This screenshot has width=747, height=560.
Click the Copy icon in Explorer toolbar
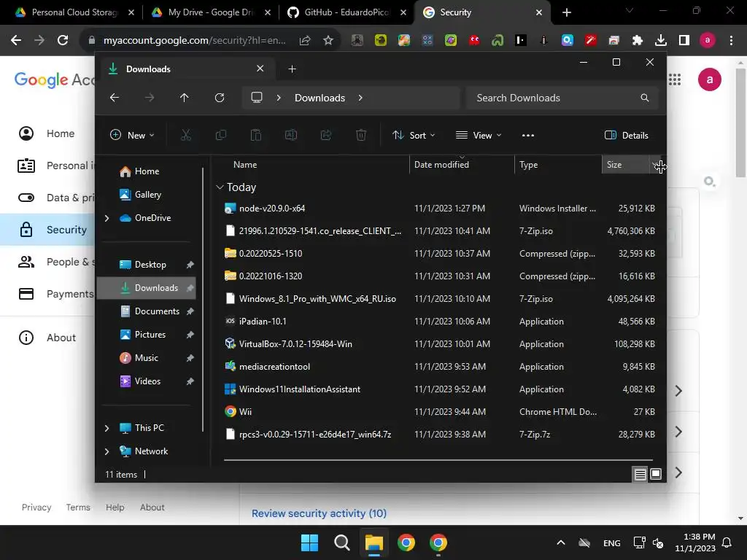coord(220,135)
